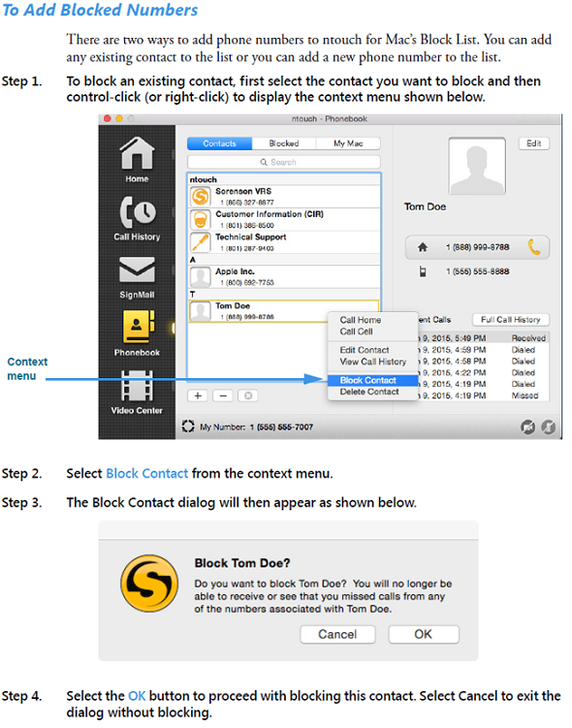Click the Sorenson logo in Block dialog
Viewport: 572px width, 728px height.
[x=149, y=584]
